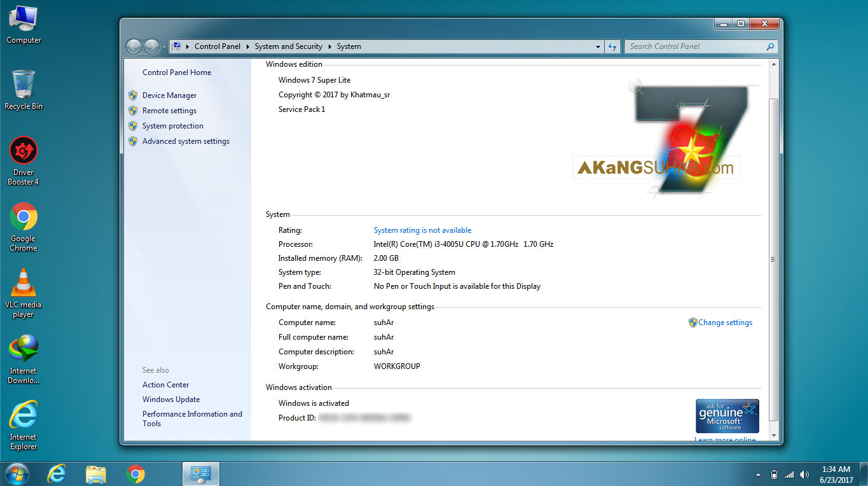Go back with the Back arrow button

coord(134,46)
